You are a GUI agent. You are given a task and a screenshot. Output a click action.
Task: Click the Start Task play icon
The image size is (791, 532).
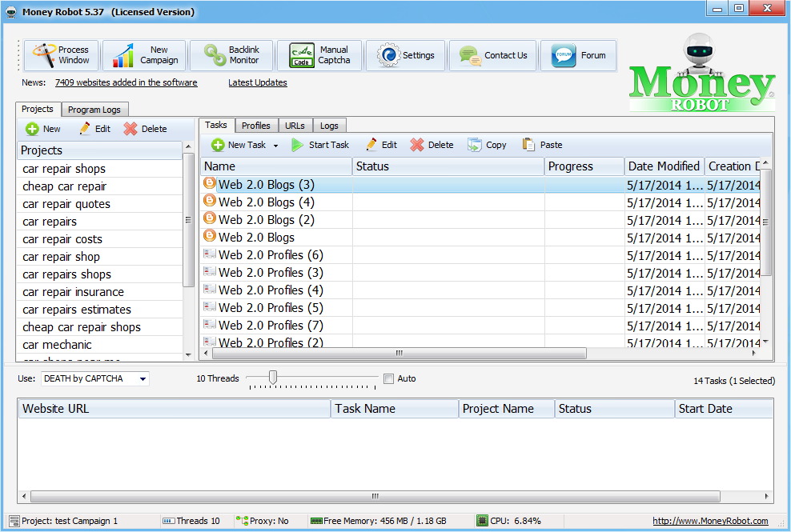coord(297,146)
